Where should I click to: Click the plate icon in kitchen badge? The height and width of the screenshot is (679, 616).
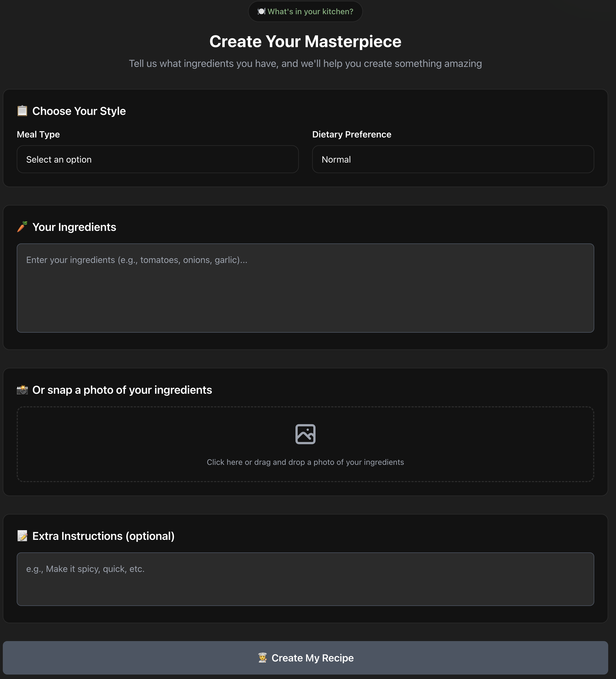coord(261,11)
